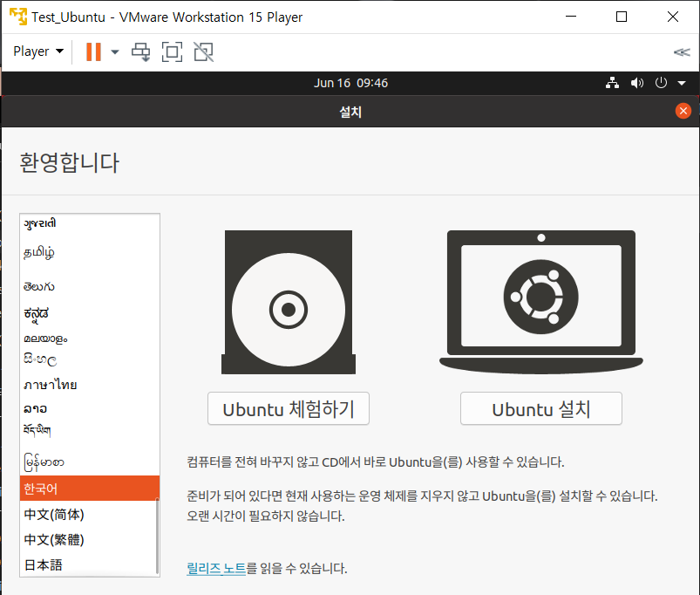Image resolution: width=700 pixels, height=595 pixels.
Task: Select the CD disc image
Action: [x=289, y=303]
